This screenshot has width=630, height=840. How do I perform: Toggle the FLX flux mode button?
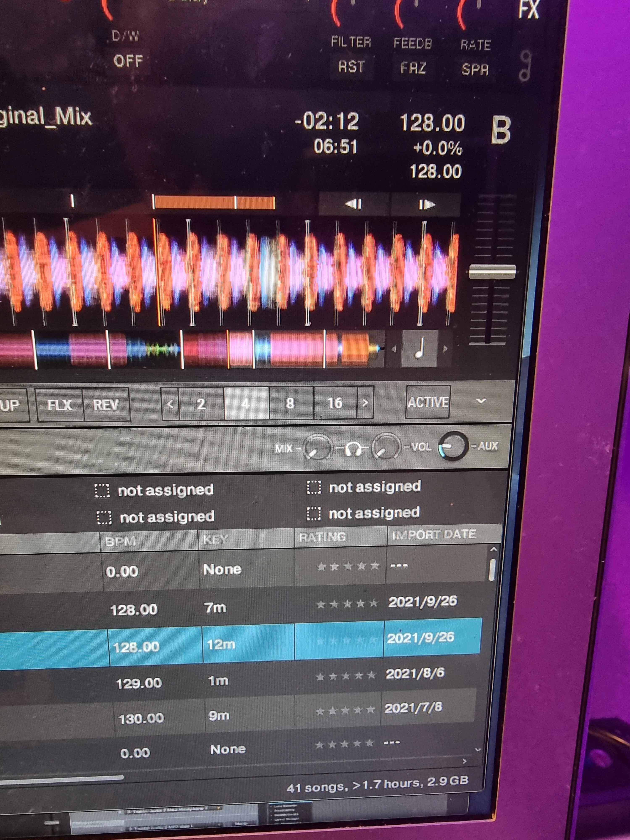[60, 405]
